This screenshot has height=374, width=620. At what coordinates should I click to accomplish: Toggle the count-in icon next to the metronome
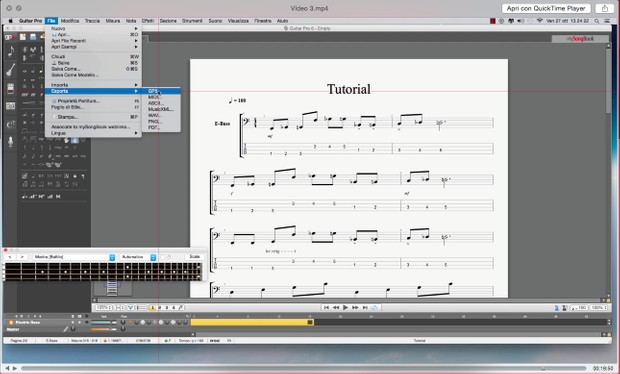click(x=565, y=308)
